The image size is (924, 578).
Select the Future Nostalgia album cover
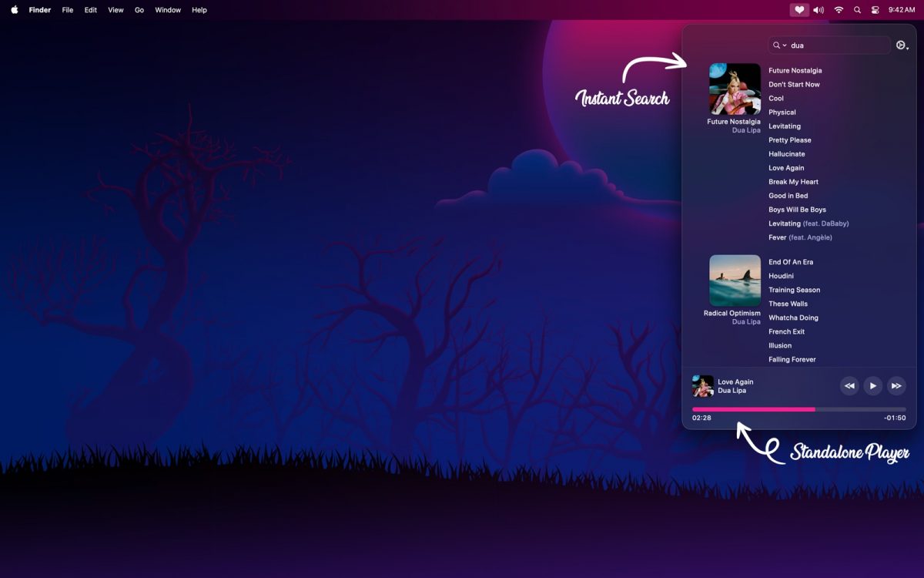tap(735, 89)
